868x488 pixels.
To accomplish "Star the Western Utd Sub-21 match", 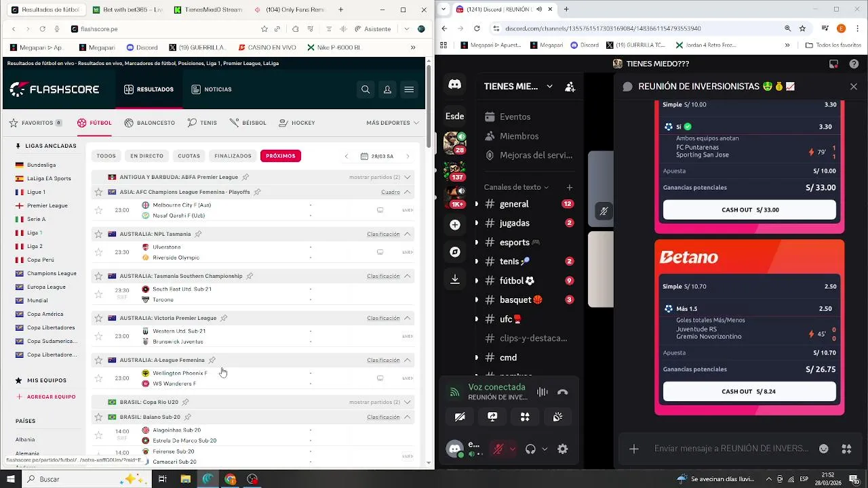I will coord(98,336).
